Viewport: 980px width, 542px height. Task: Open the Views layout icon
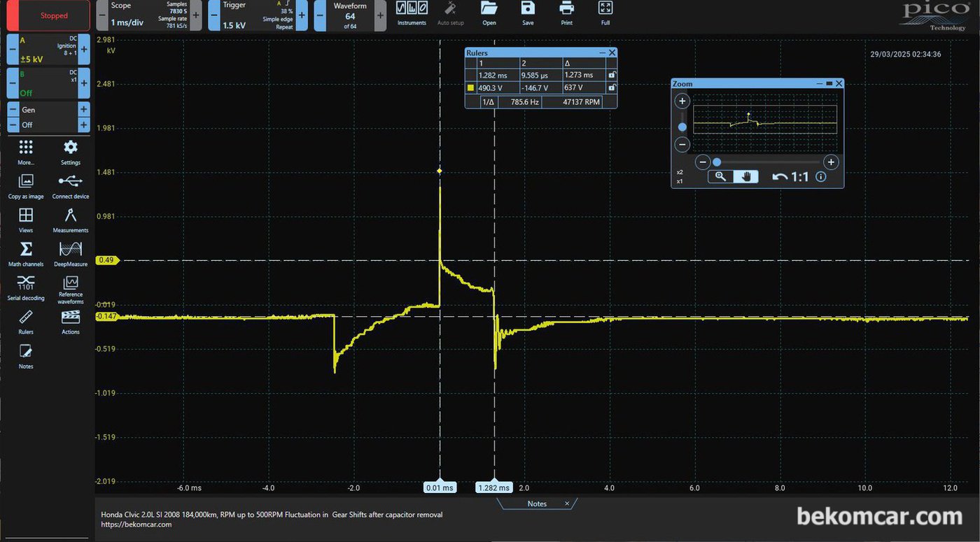click(26, 219)
